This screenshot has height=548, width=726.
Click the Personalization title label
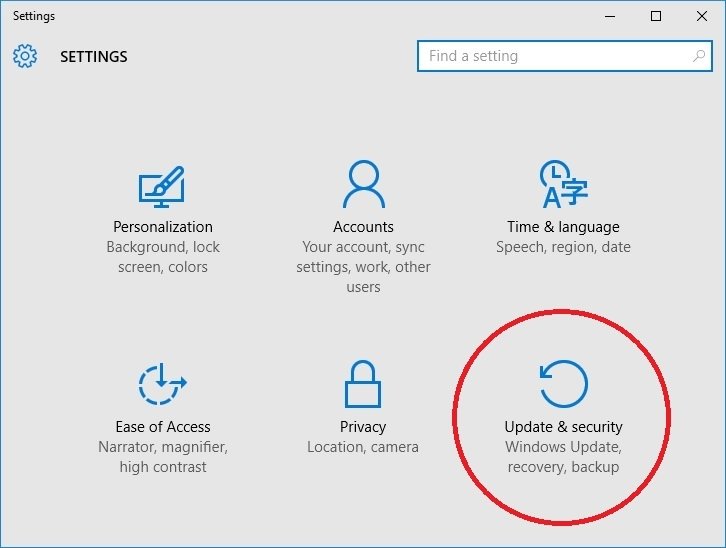click(163, 227)
